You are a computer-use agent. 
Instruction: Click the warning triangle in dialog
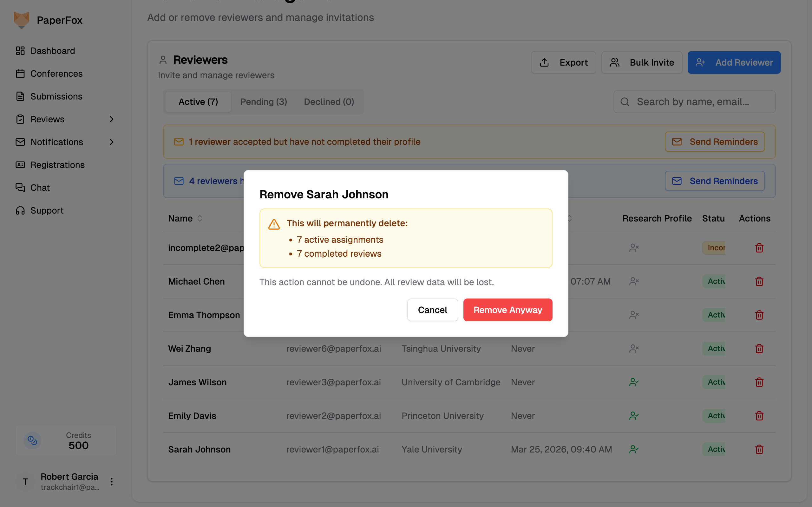pos(274,224)
